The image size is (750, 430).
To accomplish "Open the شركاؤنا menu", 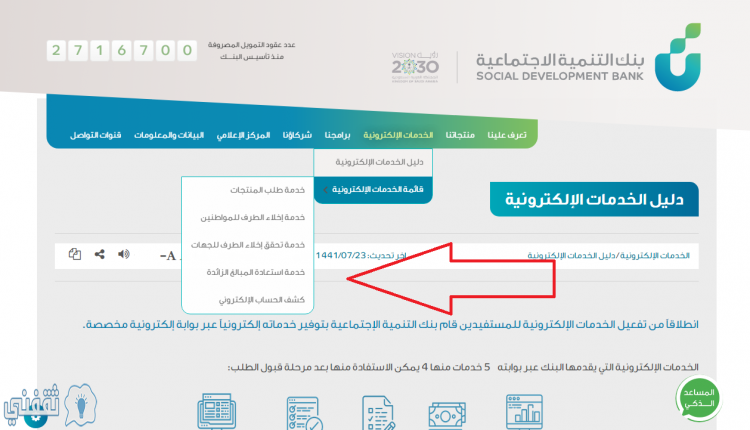I will coord(297,135).
